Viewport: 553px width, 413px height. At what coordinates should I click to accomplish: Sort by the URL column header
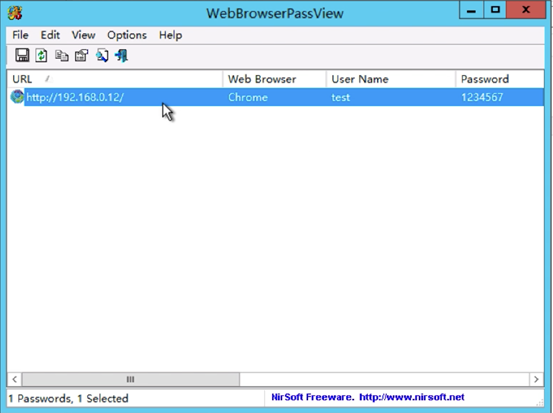click(x=115, y=79)
